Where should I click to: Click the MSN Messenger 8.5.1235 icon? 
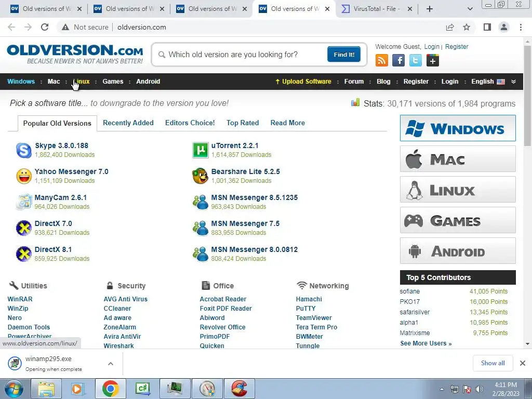click(200, 202)
